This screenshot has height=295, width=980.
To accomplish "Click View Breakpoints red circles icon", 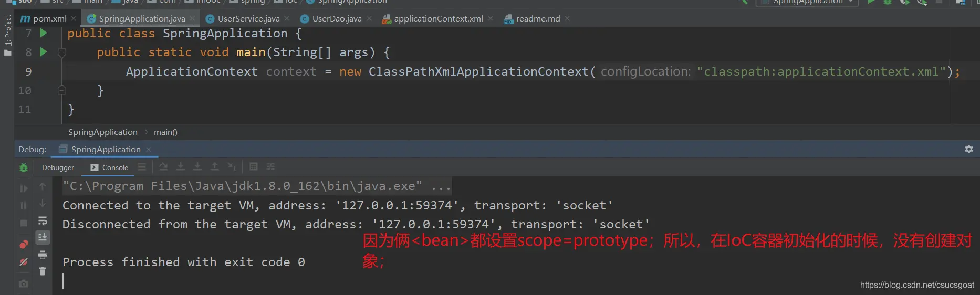I will [24, 245].
